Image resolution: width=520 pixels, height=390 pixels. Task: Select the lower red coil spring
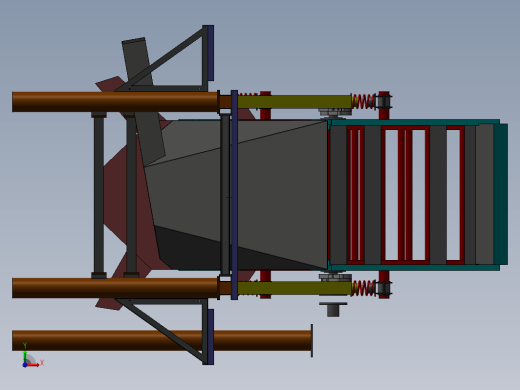[x=364, y=288]
